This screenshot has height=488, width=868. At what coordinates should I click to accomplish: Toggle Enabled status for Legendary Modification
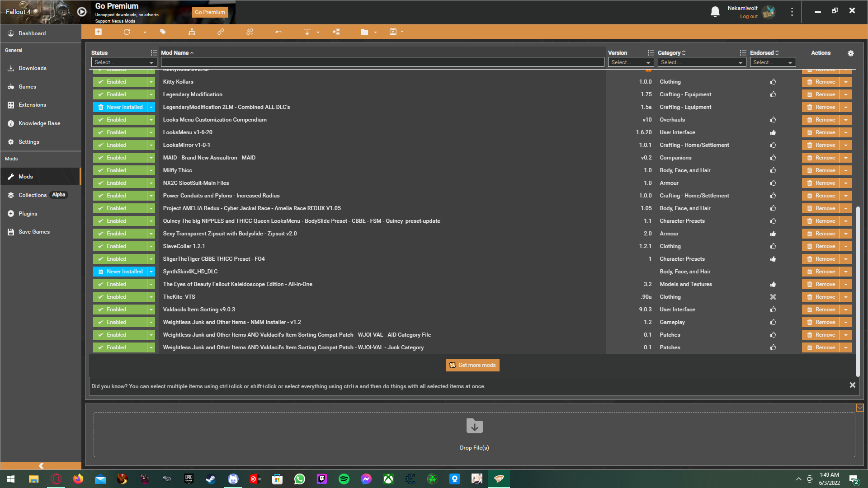(x=120, y=94)
